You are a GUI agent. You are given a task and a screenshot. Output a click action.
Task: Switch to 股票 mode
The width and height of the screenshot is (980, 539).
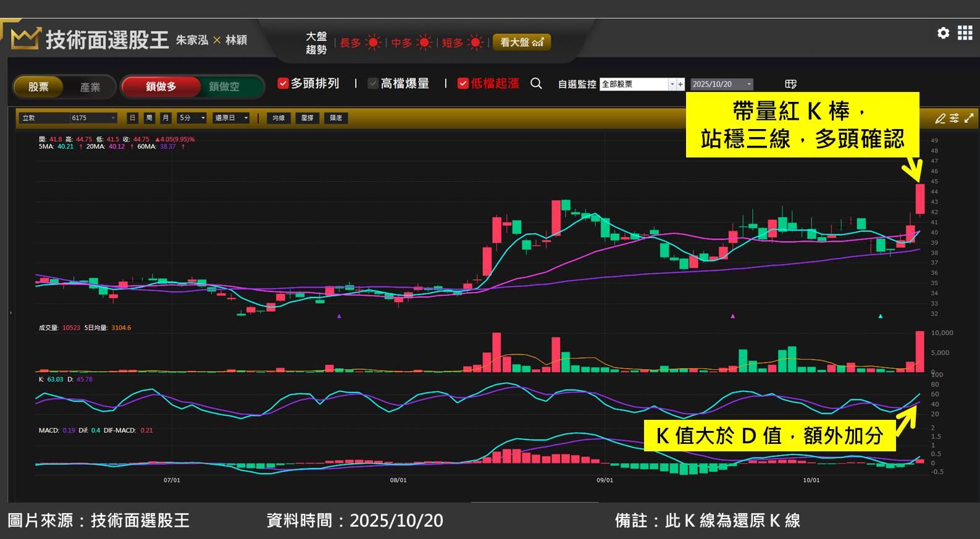[x=38, y=87]
